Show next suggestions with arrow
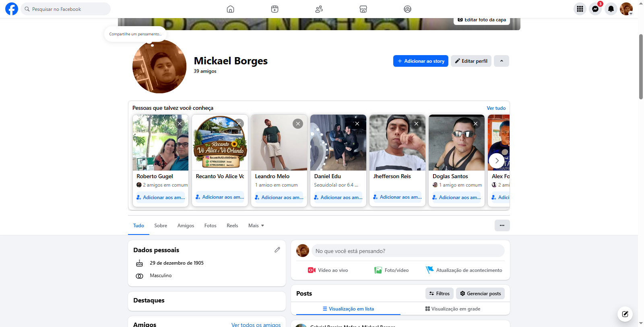This screenshot has width=644, height=327. [x=497, y=160]
